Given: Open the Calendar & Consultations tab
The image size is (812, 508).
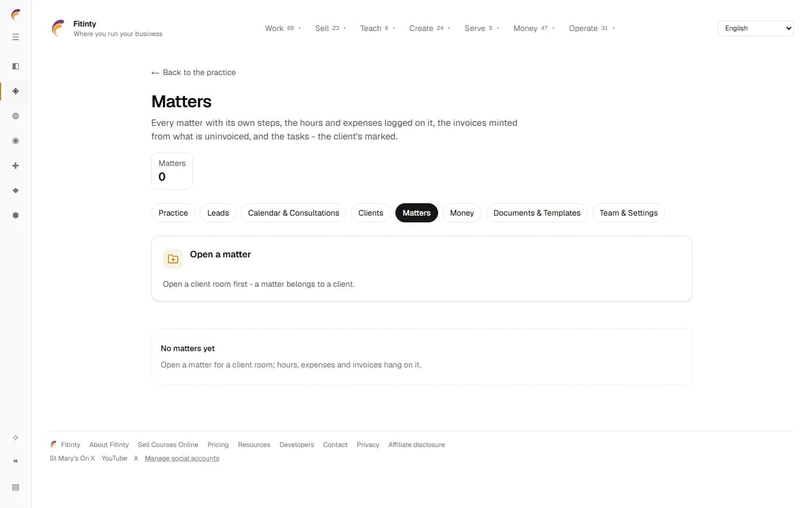Looking at the screenshot, I should pos(293,213).
